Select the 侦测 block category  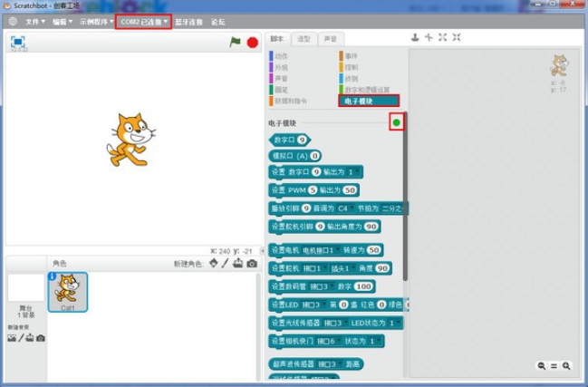pos(349,78)
